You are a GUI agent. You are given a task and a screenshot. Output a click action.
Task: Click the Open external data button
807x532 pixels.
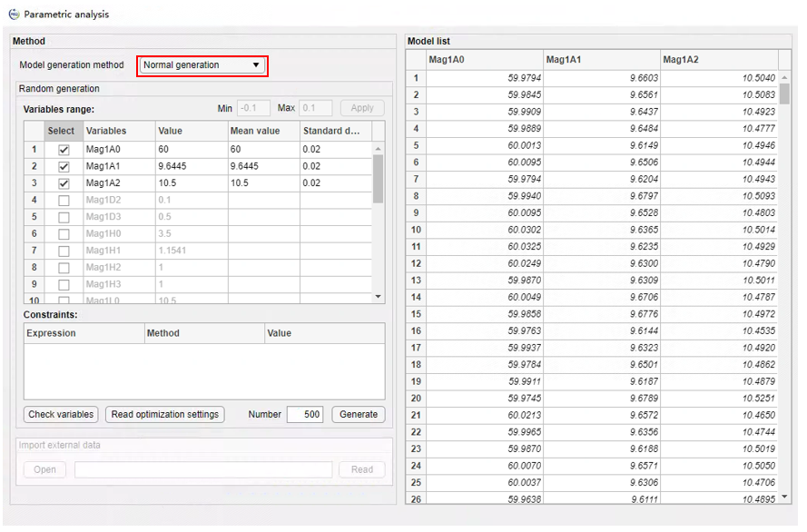point(44,469)
